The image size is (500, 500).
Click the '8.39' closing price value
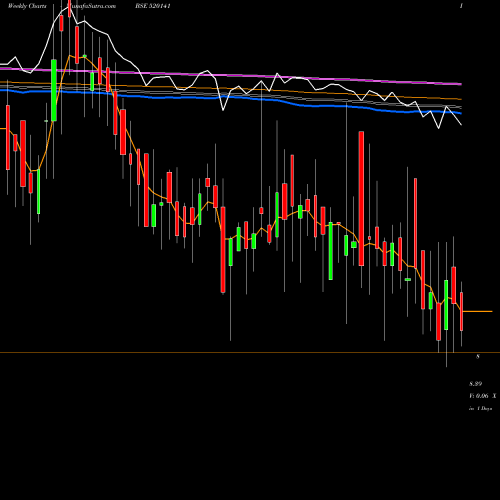click(476, 384)
